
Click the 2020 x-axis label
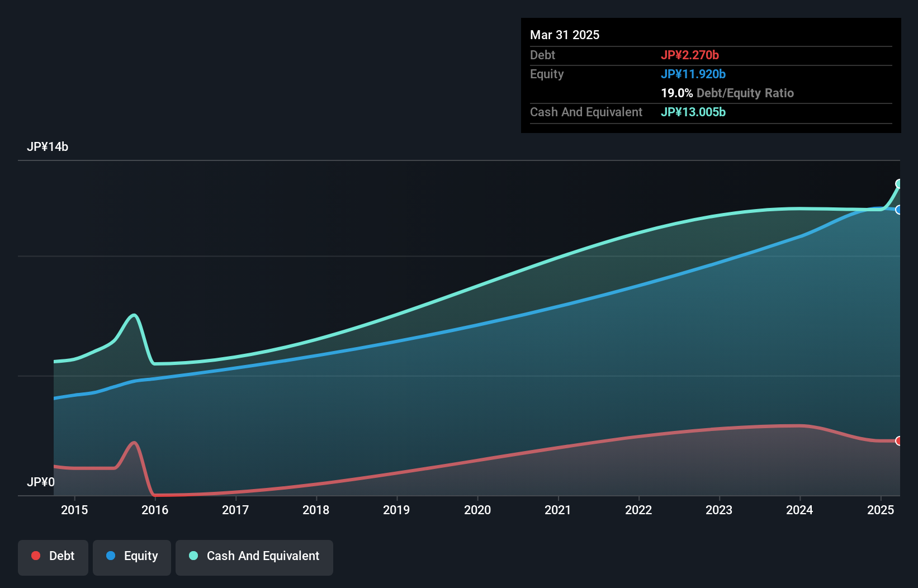tap(477, 510)
